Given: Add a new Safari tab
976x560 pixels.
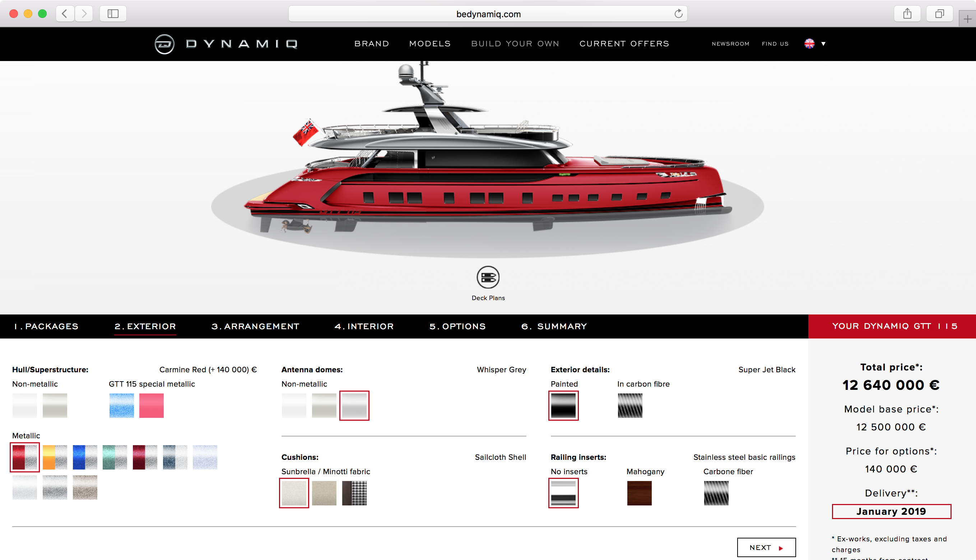Looking at the screenshot, I should 967,19.
